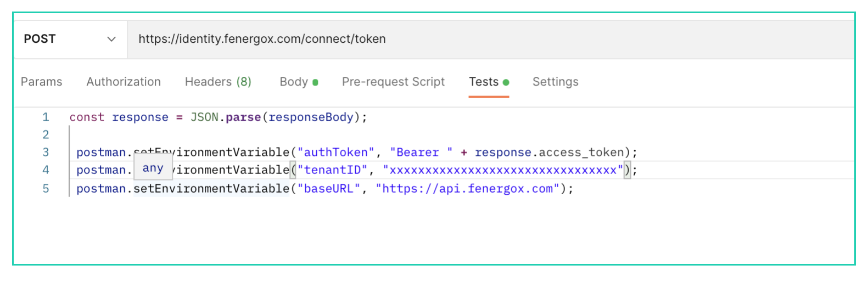The height and width of the screenshot is (282, 868).
Task: Open the POST request method dropdown
Action: 70,39
